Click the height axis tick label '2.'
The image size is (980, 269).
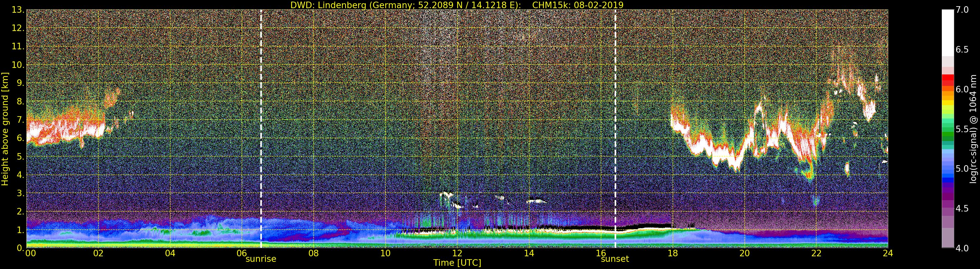(x=20, y=211)
